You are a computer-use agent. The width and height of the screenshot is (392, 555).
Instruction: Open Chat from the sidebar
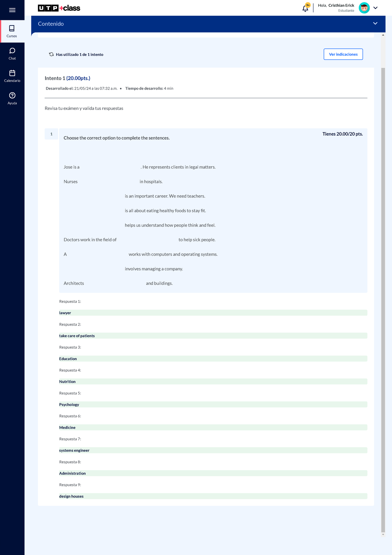[12, 54]
